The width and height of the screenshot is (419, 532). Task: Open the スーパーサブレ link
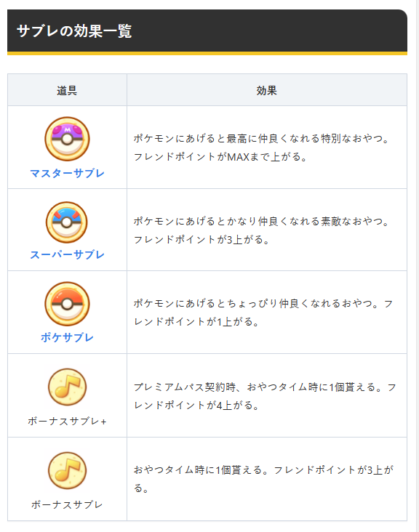(67, 255)
